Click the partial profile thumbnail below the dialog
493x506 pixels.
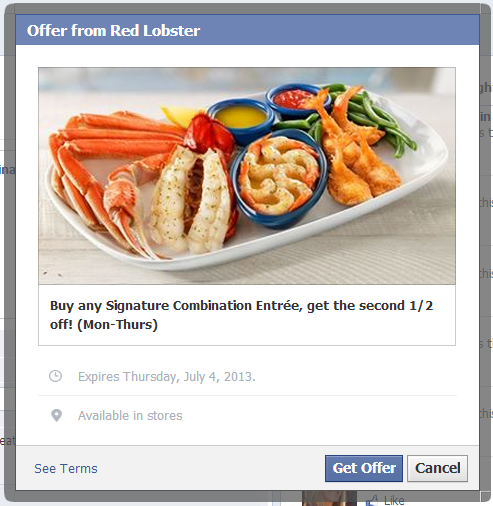tap(329, 498)
